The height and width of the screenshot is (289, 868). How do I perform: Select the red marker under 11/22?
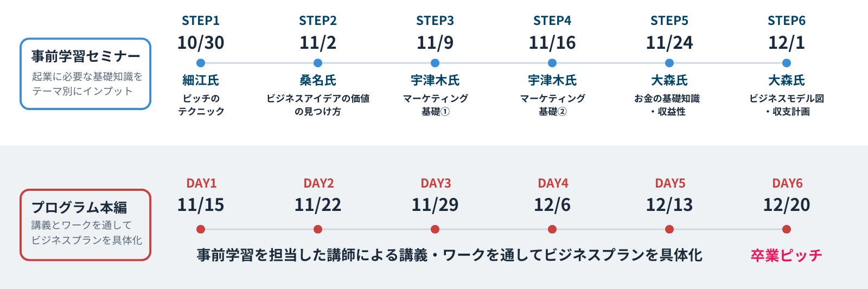click(318, 229)
